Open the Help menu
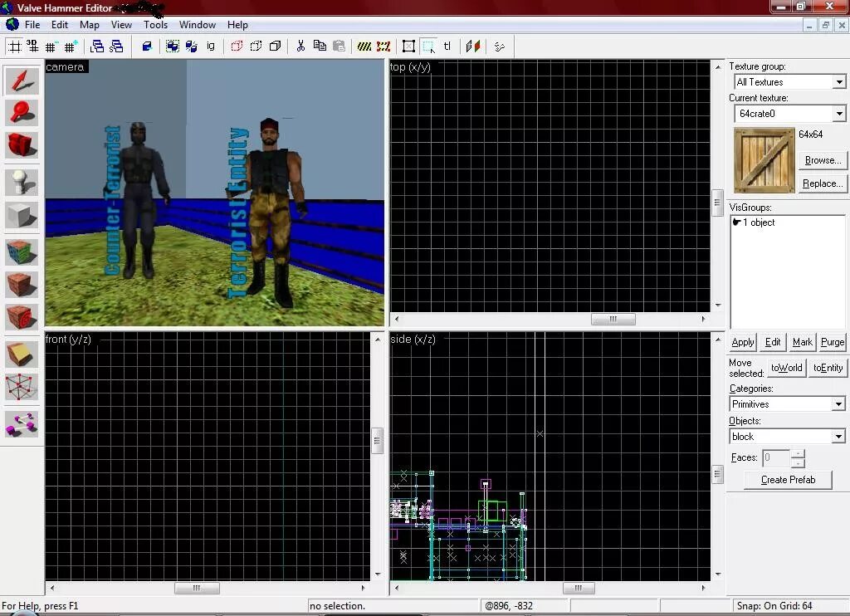The width and height of the screenshot is (850, 616). point(237,24)
